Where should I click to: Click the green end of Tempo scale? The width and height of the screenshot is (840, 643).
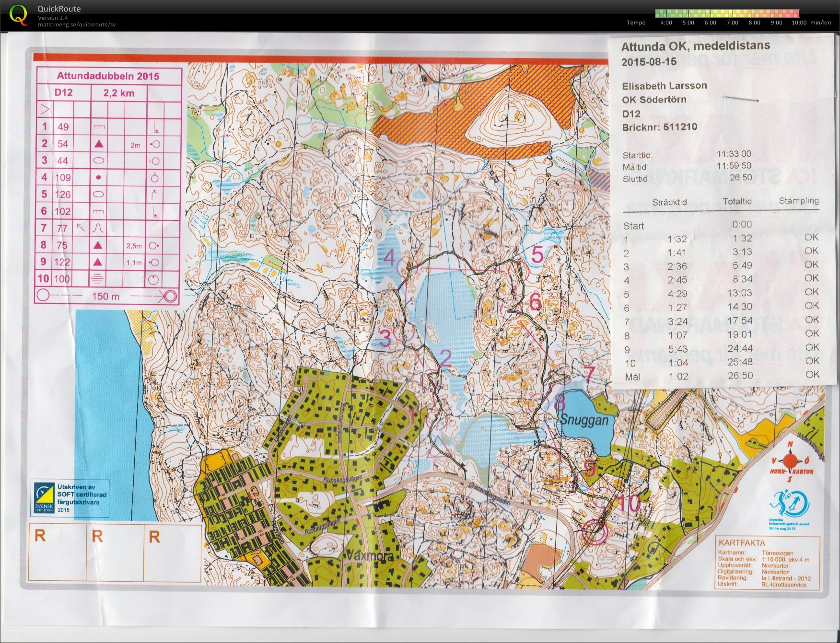(660, 13)
